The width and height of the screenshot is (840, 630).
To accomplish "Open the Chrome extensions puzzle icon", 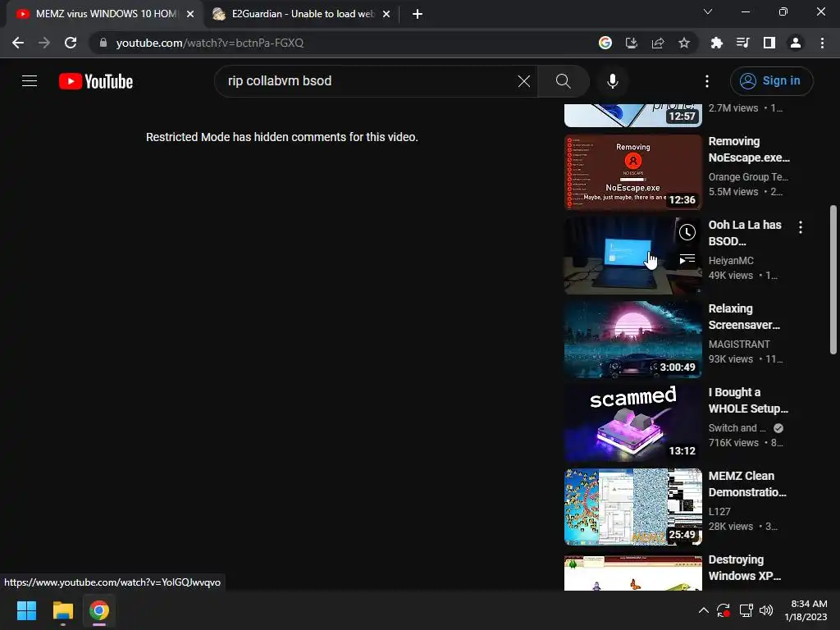I will click(716, 43).
